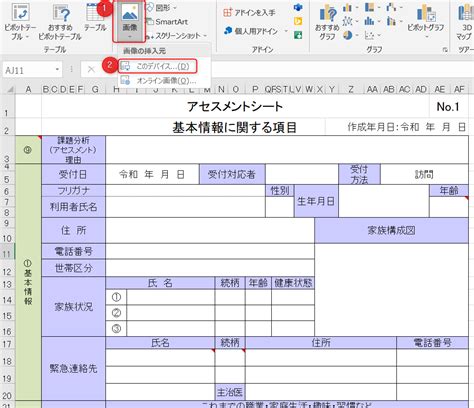
Task: Insert a combo chart
Action: 393,21
